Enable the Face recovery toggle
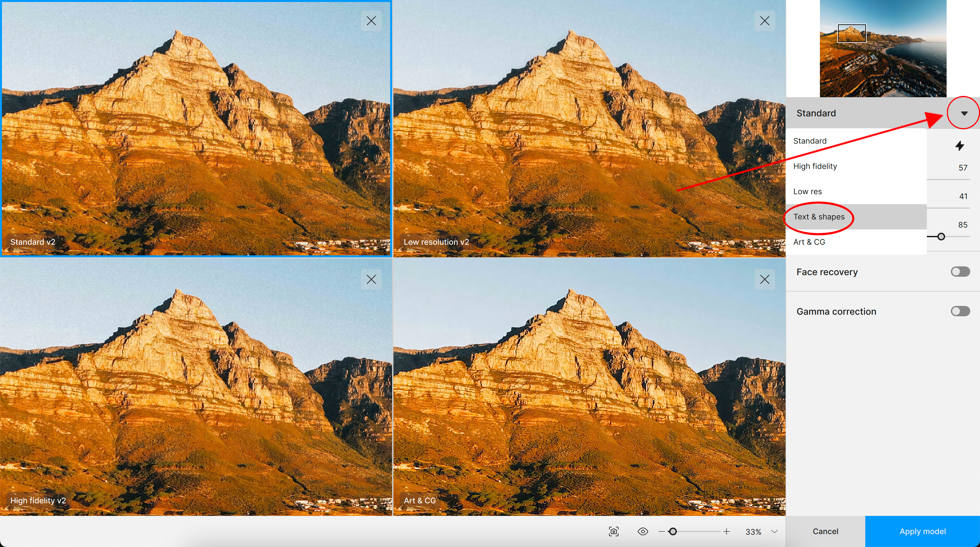Image resolution: width=980 pixels, height=547 pixels. [960, 272]
